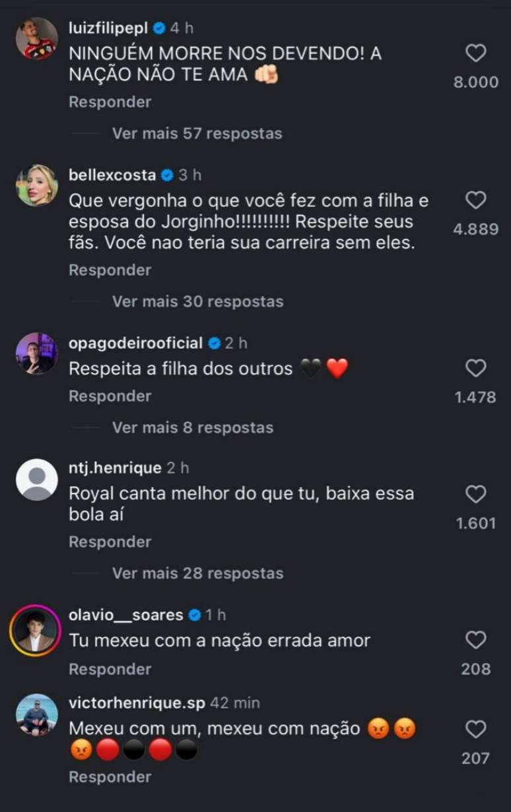Open victorhenrique.sp's profile photo
Image resolution: width=511 pixels, height=812 pixels.
pyautogui.click(x=37, y=714)
